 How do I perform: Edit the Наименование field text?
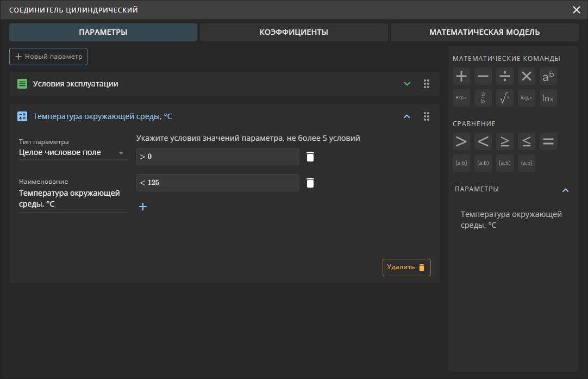[x=73, y=198]
